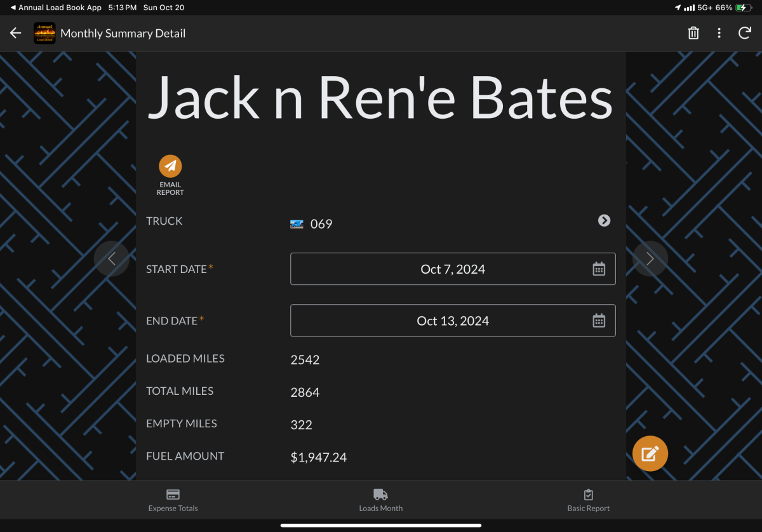Switch to the Expense Totals tab

point(173,500)
